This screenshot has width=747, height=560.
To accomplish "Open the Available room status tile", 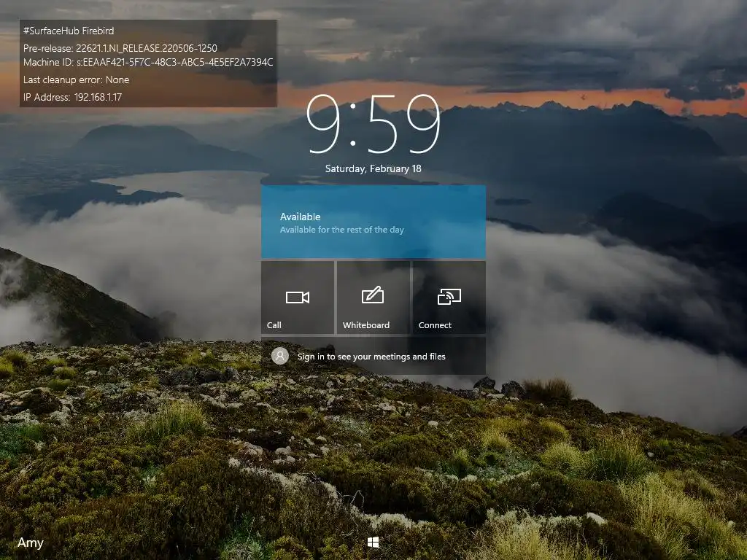I will coord(373,222).
